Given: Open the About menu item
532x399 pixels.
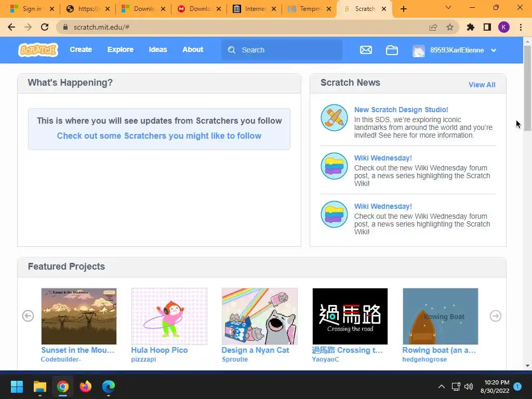Looking at the screenshot, I should [x=193, y=49].
